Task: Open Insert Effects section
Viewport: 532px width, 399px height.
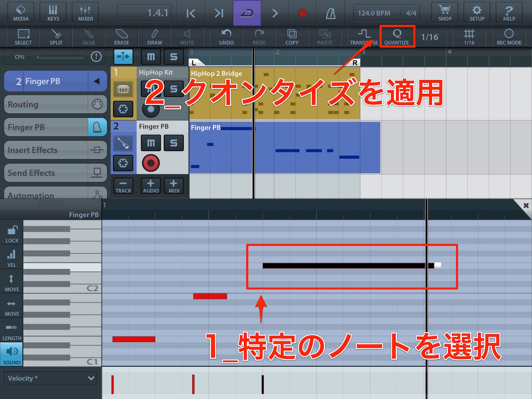Action: pyautogui.click(x=55, y=150)
